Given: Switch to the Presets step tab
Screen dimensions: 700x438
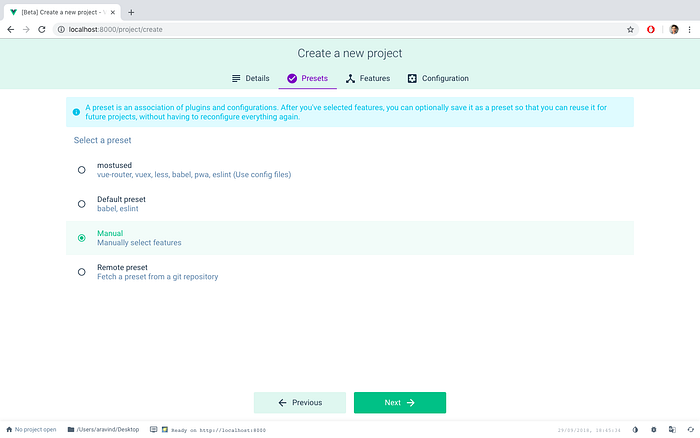Looking at the screenshot, I should [x=308, y=79].
